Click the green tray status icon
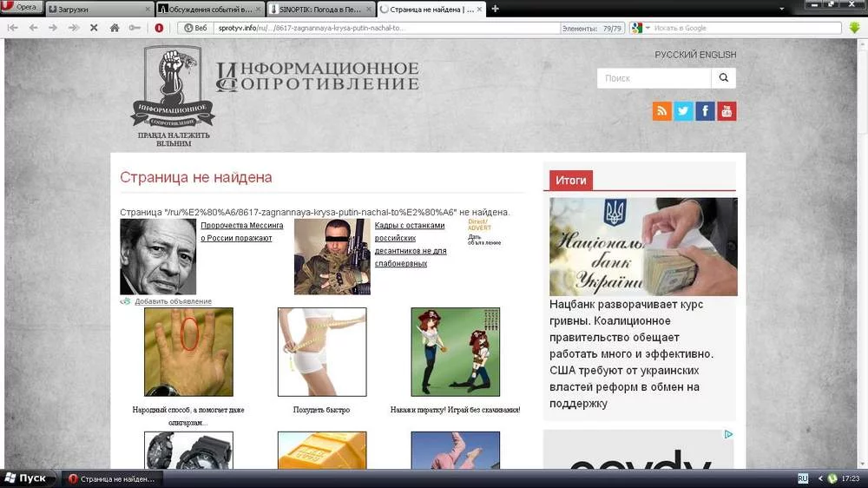This screenshot has width=868, height=488. pyautogui.click(x=832, y=478)
